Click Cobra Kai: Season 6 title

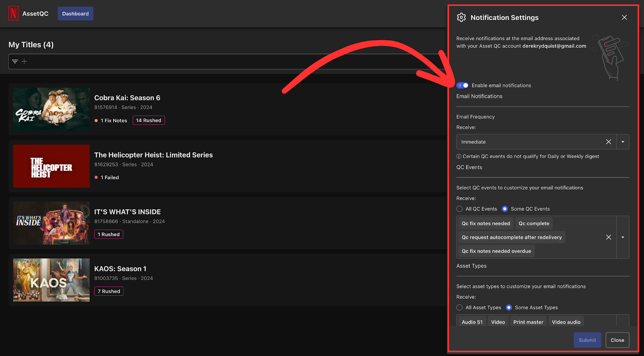[127, 98]
